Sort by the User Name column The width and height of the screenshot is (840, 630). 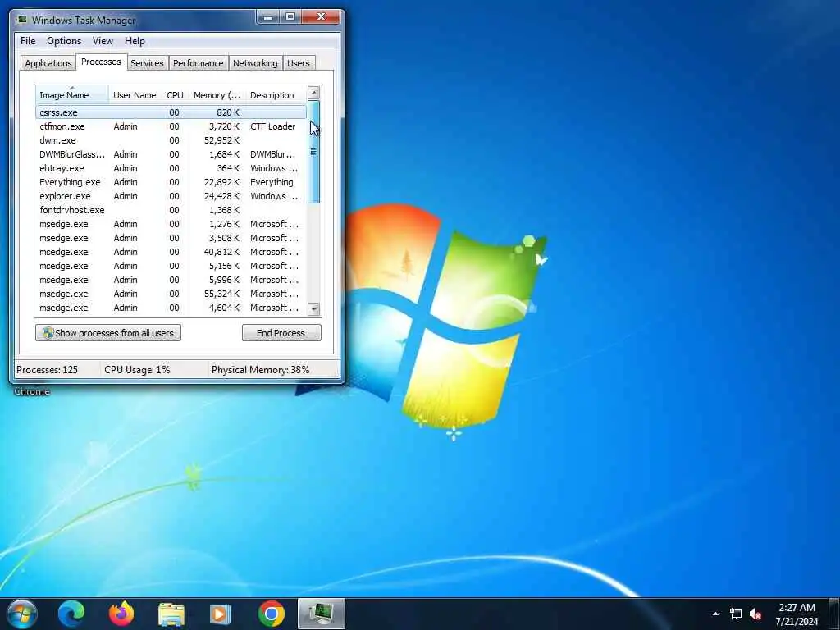coord(135,95)
